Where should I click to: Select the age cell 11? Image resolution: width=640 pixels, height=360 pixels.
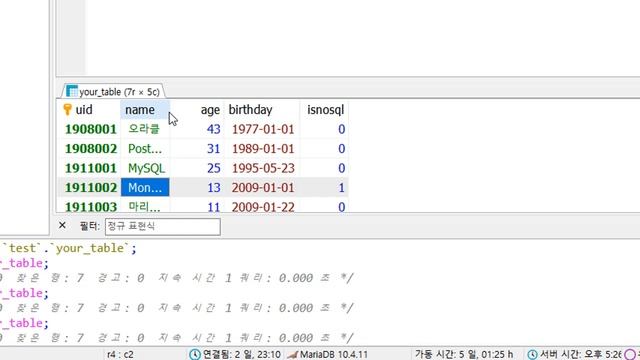197,206
